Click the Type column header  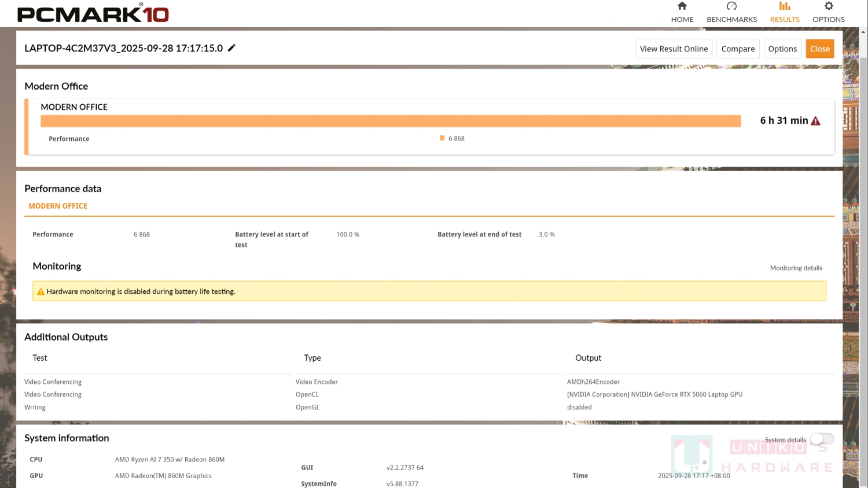[312, 358]
